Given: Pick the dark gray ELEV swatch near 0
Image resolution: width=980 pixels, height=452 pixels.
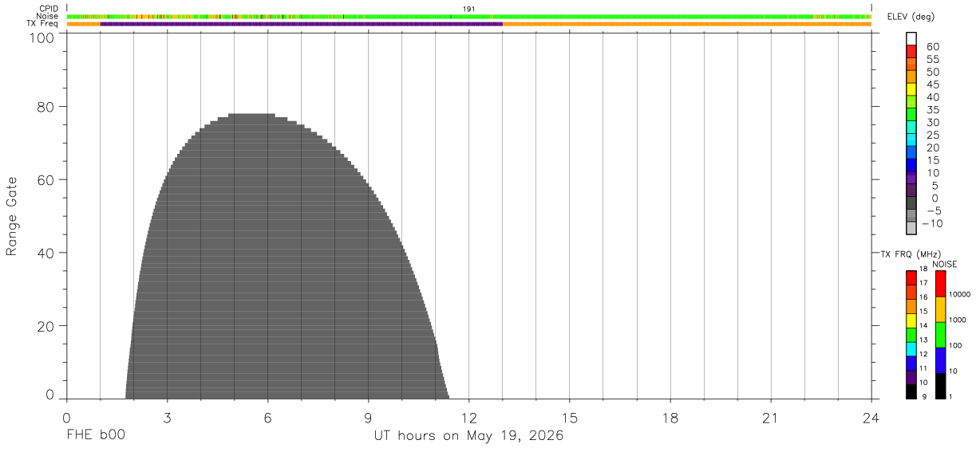Looking at the screenshot, I should pyautogui.click(x=911, y=202).
